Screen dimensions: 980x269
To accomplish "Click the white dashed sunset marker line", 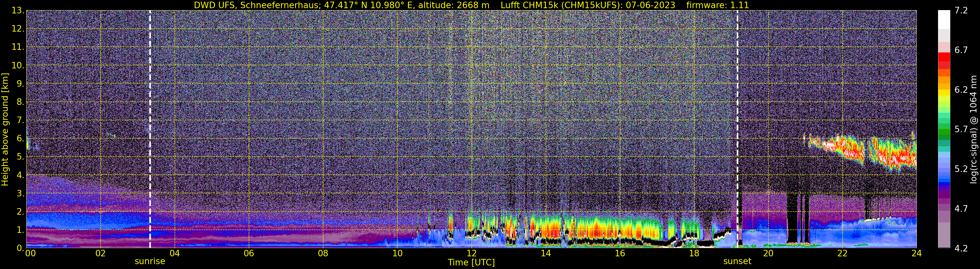I will (737, 129).
